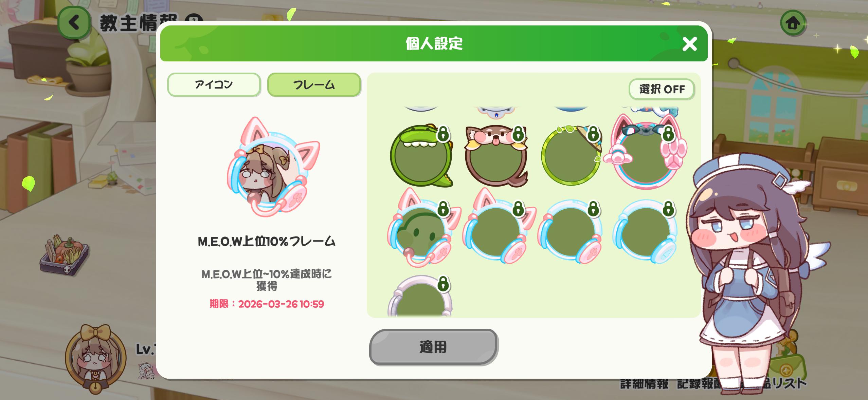The image size is (868, 400).
Task: Close the 個人設定 dialog
Action: 690,44
